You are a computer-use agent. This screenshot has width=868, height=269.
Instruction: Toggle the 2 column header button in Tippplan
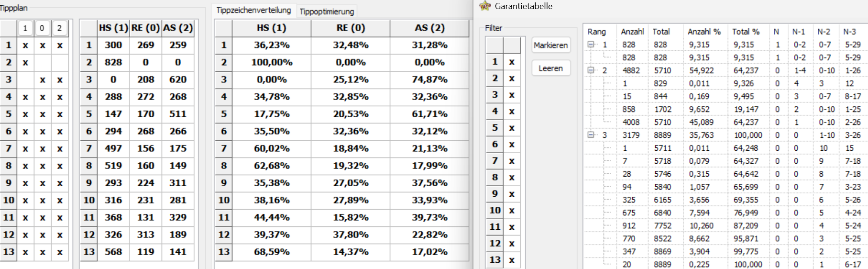click(x=59, y=28)
